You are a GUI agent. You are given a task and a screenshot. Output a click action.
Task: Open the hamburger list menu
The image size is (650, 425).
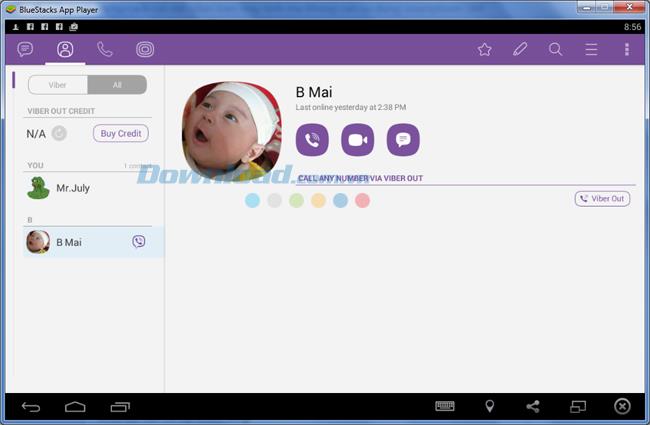tap(591, 49)
